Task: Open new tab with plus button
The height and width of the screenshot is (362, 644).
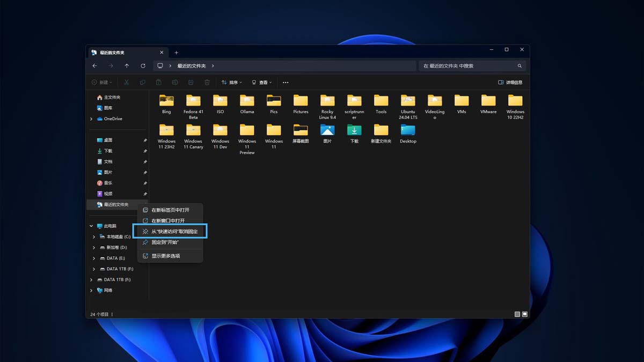Action: click(x=176, y=53)
